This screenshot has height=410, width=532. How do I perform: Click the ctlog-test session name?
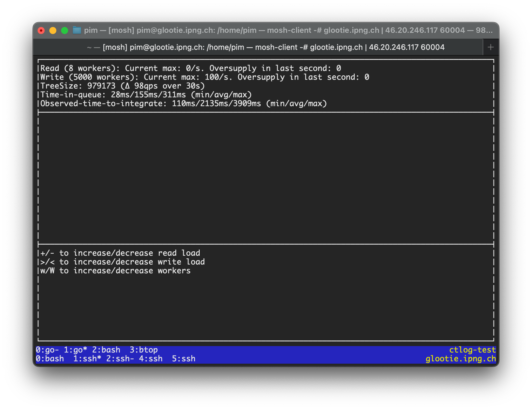(x=472, y=350)
